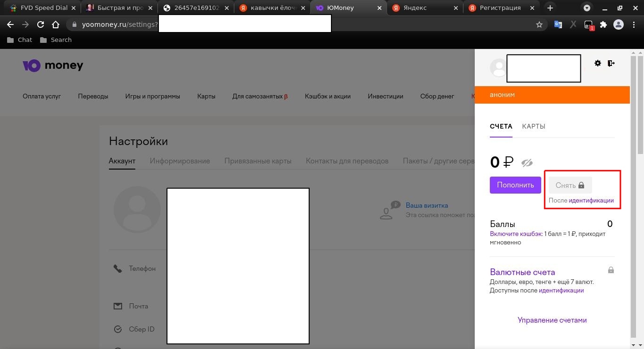Click the envelope icon beside Почта
This screenshot has height=349, width=644.
[x=117, y=306]
